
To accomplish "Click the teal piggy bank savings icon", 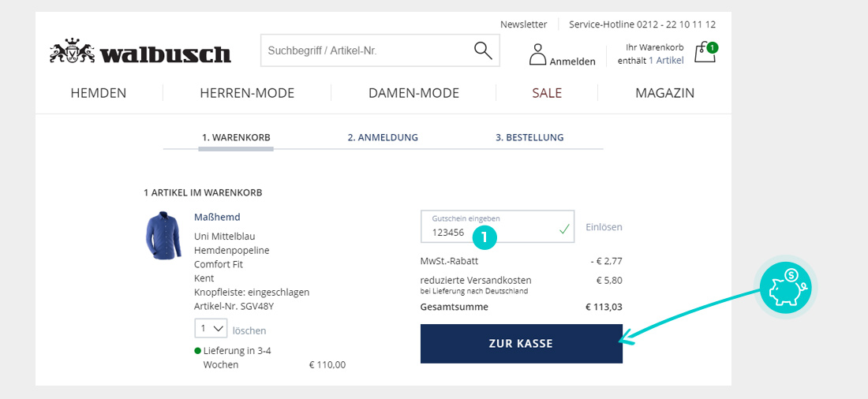I will (x=785, y=287).
